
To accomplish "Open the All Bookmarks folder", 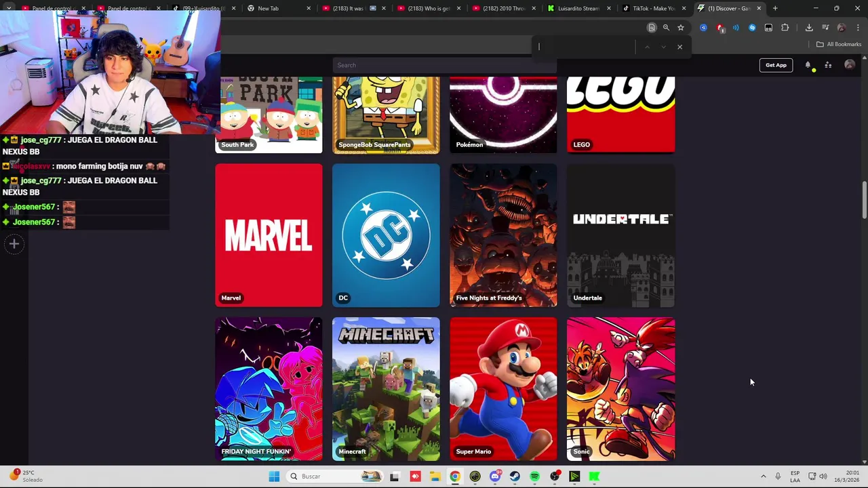I will 839,44.
